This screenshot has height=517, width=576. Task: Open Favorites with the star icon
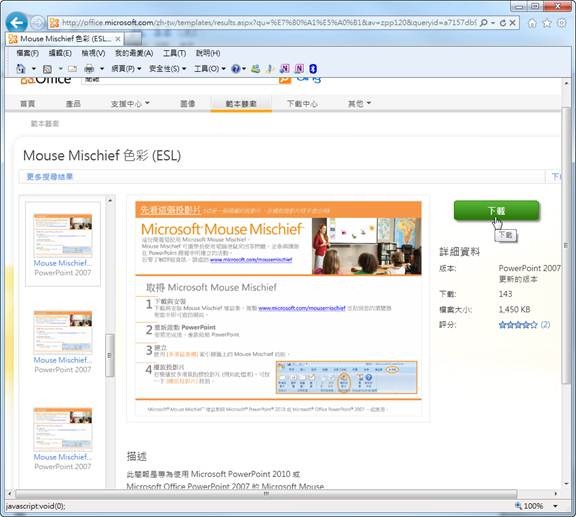(547, 23)
